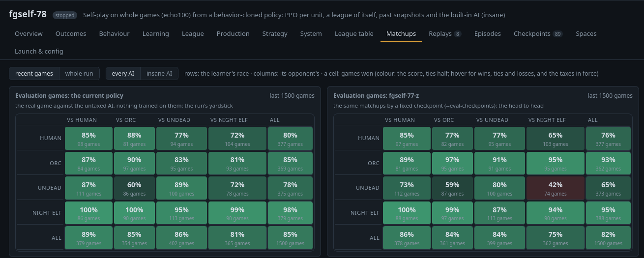This screenshot has height=258, width=644.
Task: Click the 104 games Human vs Night Elf cell
Action: [x=237, y=138]
